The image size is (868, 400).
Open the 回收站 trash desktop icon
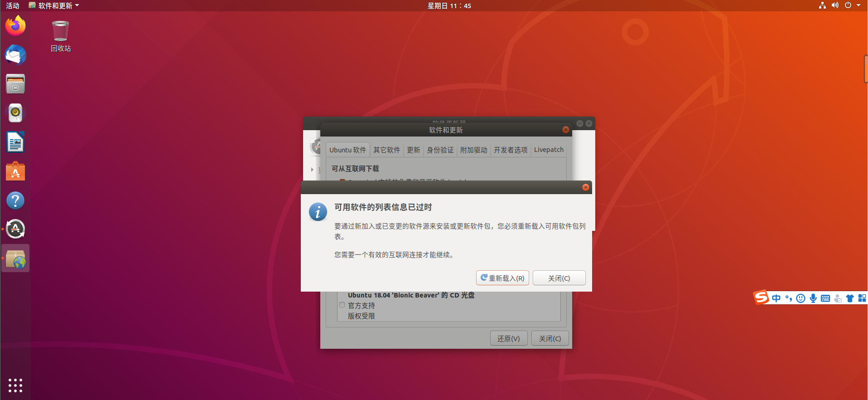tap(61, 36)
